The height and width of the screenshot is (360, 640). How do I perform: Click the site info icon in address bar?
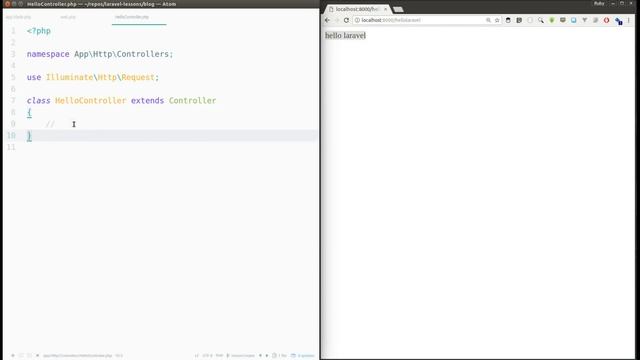tap(357, 20)
